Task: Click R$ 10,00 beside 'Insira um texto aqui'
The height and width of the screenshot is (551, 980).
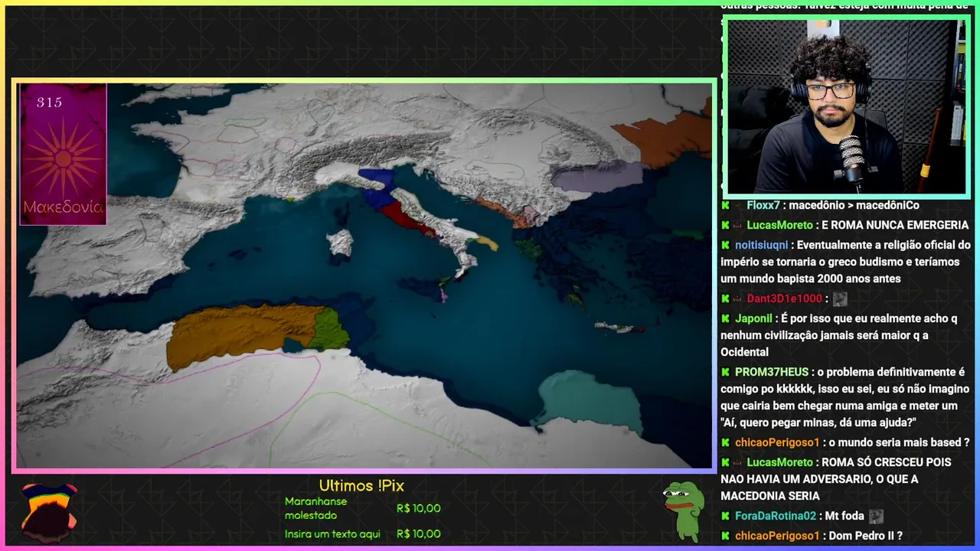Action: coord(419,534)
